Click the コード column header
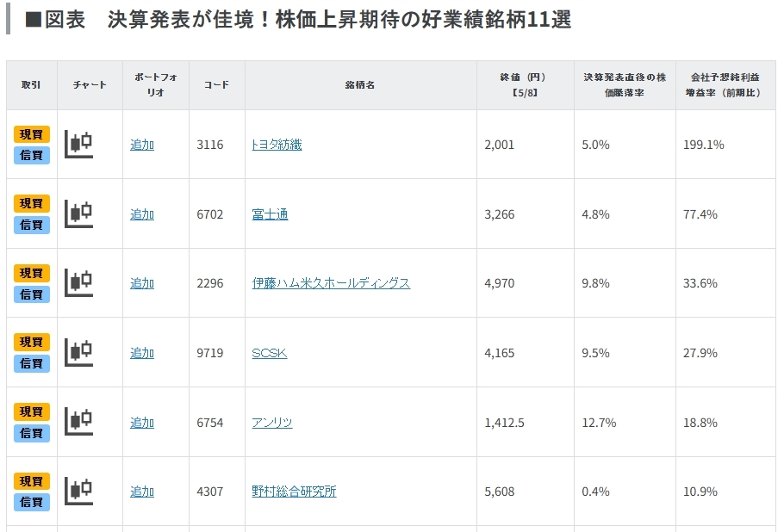Viewport: 784px width, 532px height. (x=216, y=85)
